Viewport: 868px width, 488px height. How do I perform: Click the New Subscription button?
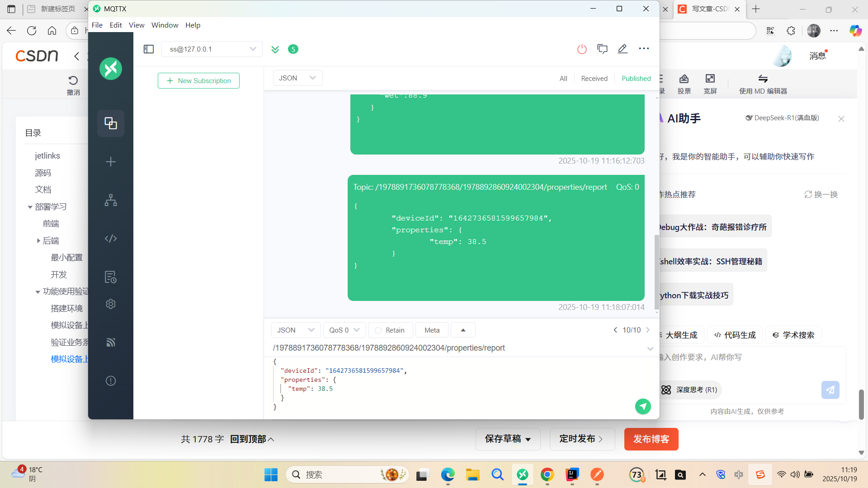tap(198, 80)
